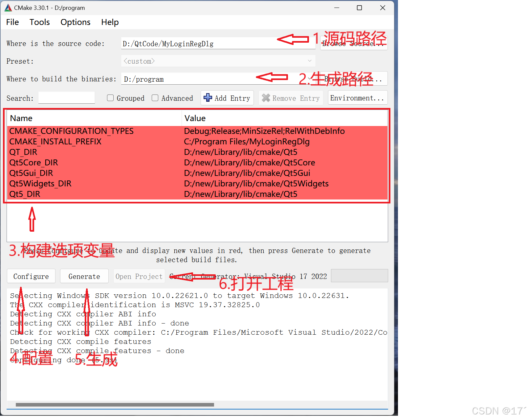This screenshot has width=528, height=420.
Task: Select the CMAKE_INSTALL_PREFIX entry
Action: pyautogui.click(x=55, y=141)
